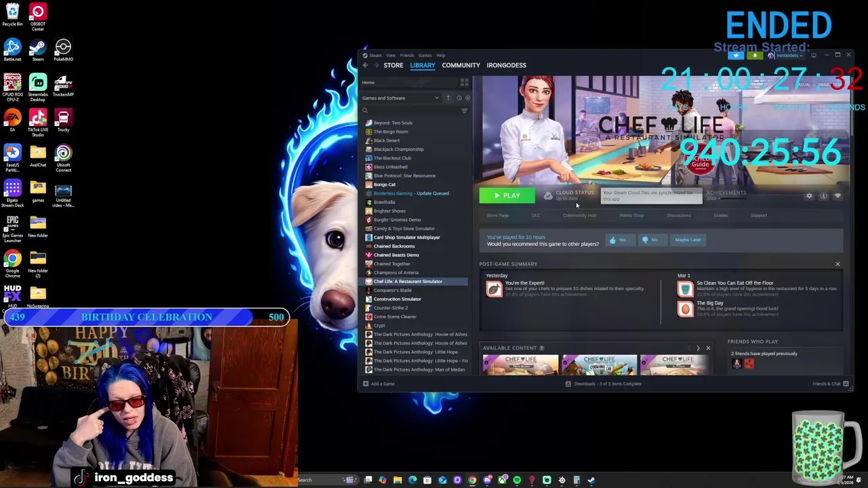Toggle recent activity clock filter
Image resolution: width=868 pixels, height=488 pixels.
tap(458, 98)
